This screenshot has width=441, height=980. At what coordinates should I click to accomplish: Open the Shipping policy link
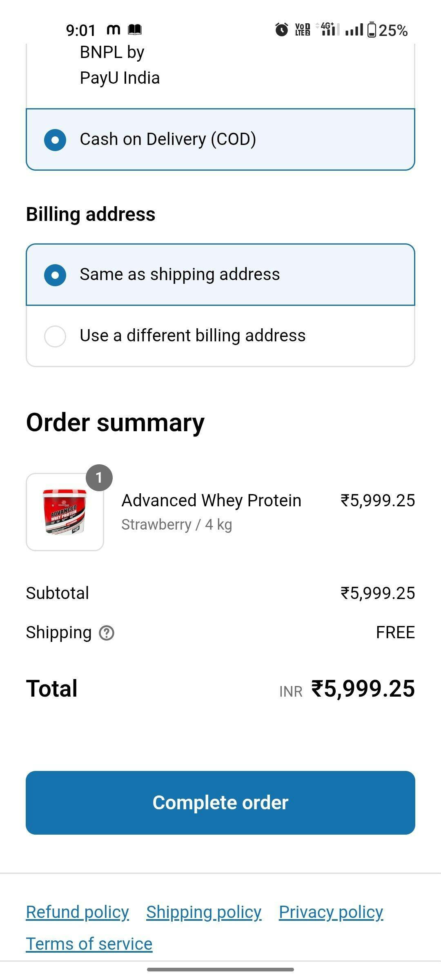tap(204, 912)
